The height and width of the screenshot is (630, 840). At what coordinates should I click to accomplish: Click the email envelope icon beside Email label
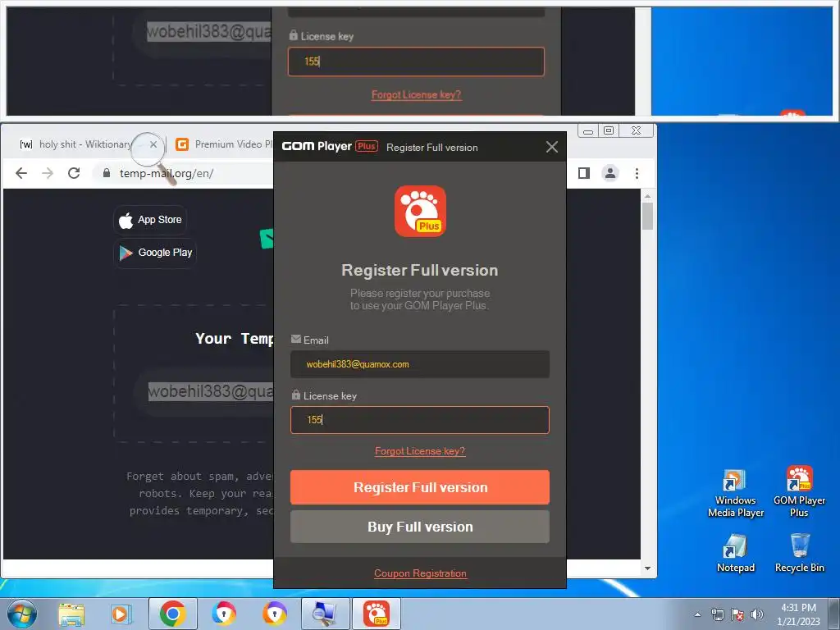click(295, 339)
